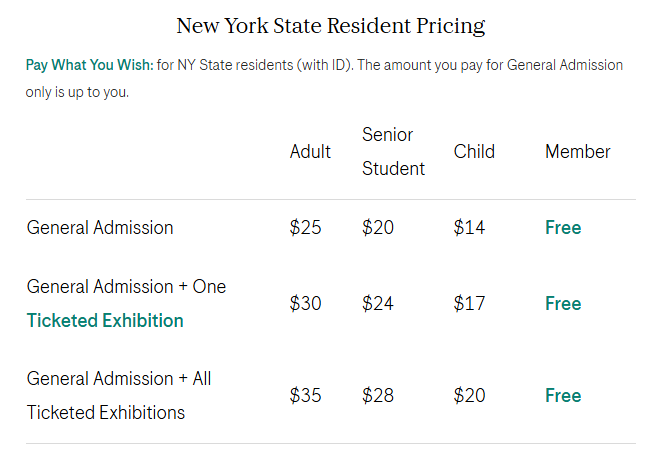Click the $30 Adult price
The image size is (647, 452).
tap(305, 303)
